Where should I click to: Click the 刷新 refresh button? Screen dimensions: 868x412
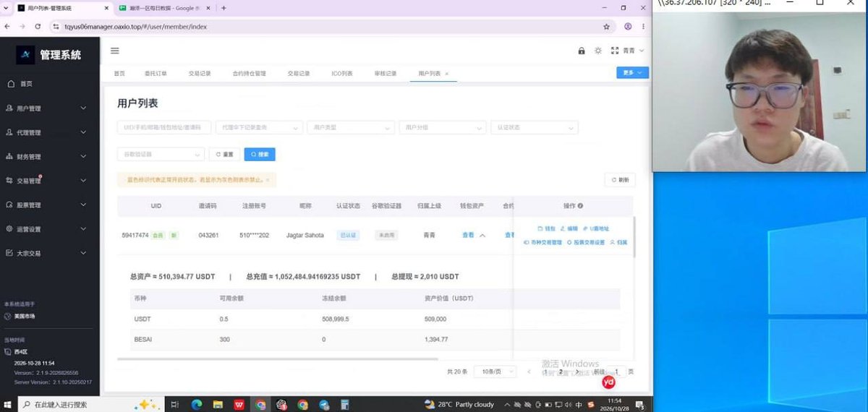point(620,180)
